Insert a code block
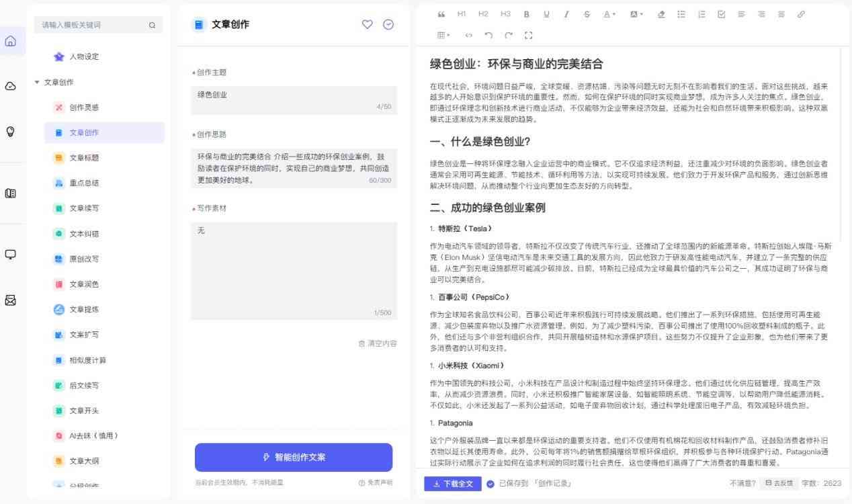852x504 pixels. click(x=469, y=35)
